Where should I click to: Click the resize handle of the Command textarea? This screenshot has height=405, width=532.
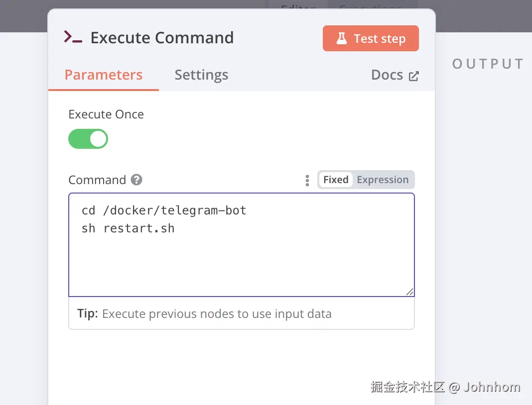coord(409,292)
